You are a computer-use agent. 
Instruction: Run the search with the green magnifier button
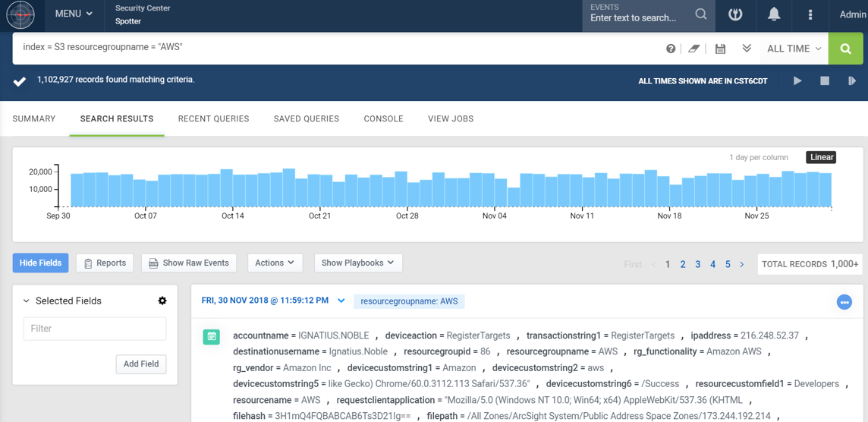click(846, 49)
